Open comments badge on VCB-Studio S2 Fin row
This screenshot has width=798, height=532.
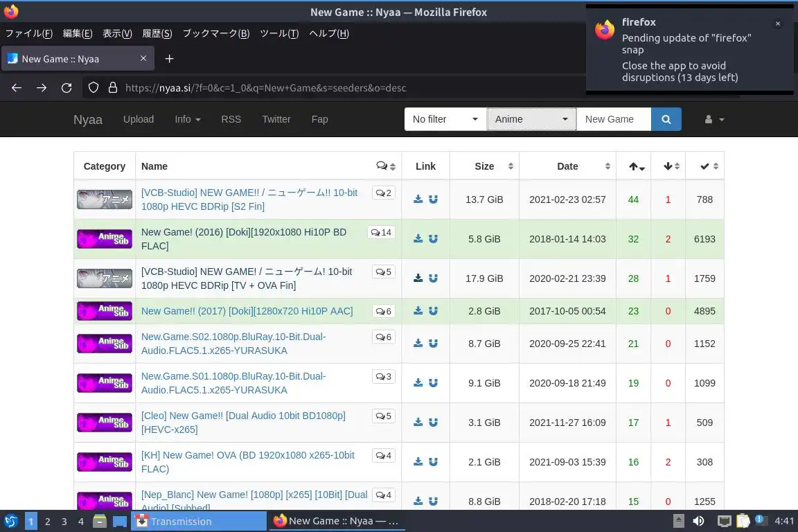[383, 193]
